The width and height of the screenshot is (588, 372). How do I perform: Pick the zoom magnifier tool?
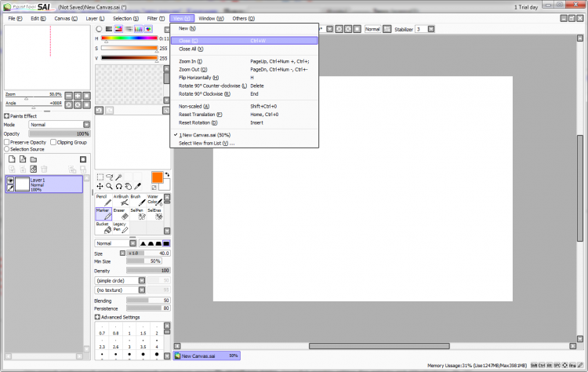110,186
